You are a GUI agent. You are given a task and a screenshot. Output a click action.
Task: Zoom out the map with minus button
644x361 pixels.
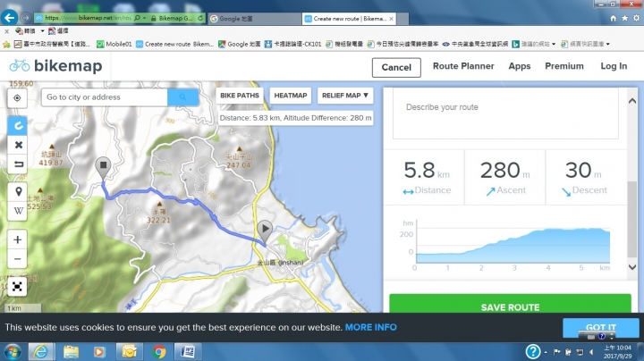[x=17, y=259]
